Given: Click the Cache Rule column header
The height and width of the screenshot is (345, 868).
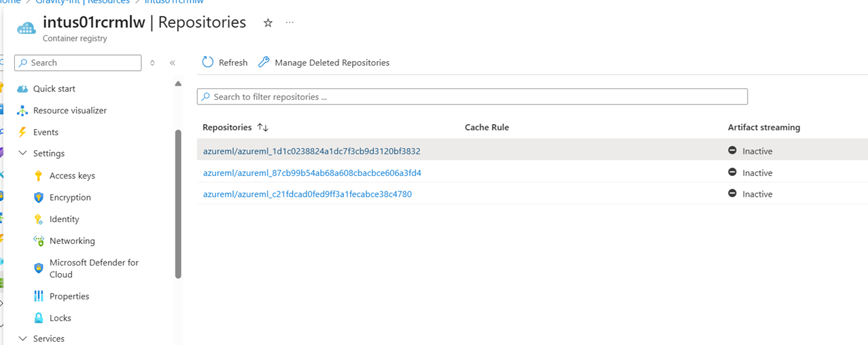Looking at the screenshot, I should 487,128.
